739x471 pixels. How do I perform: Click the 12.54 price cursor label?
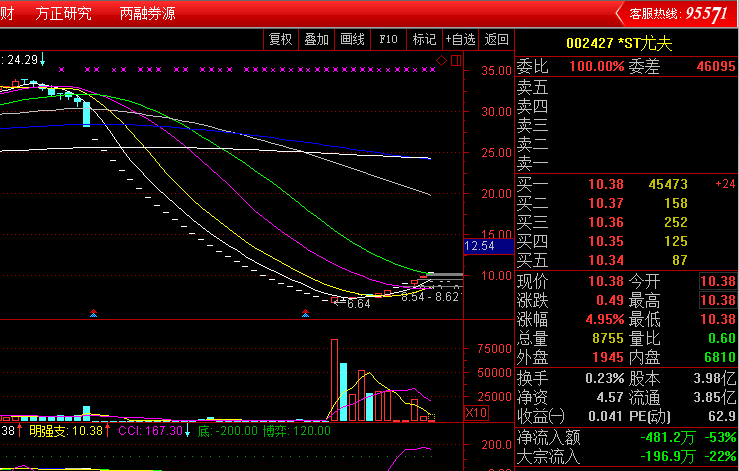tap(488, 246)
